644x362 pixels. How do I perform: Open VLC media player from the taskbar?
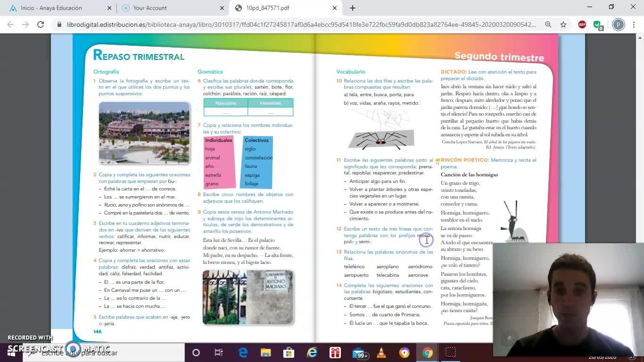(381, 353)
